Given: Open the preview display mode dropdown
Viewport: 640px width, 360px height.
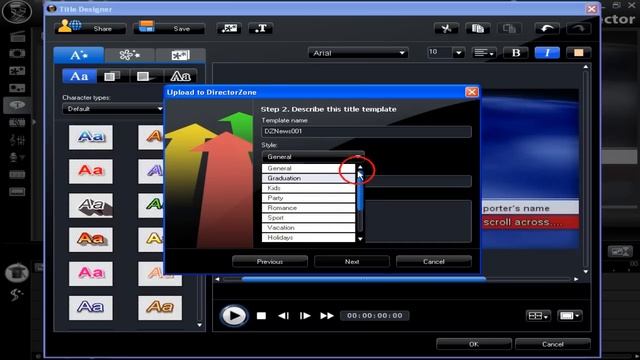Looking at the screenshot, I should coord(570,316).
